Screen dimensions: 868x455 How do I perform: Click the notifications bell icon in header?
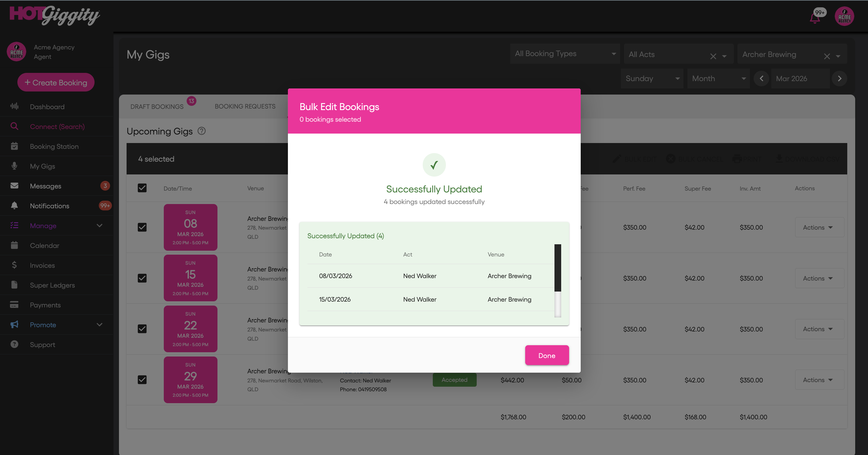click(815, 18)
